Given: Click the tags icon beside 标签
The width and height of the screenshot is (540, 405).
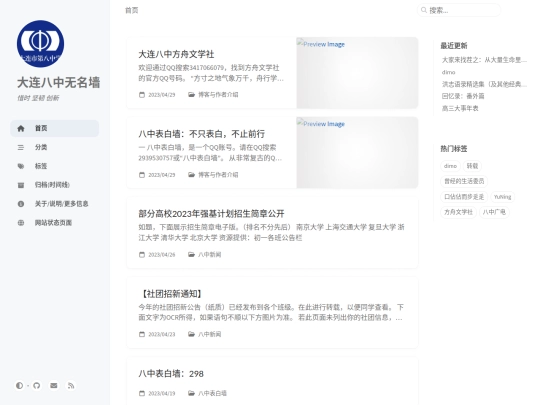Looking at the screenshot, I should coord(21,166).
